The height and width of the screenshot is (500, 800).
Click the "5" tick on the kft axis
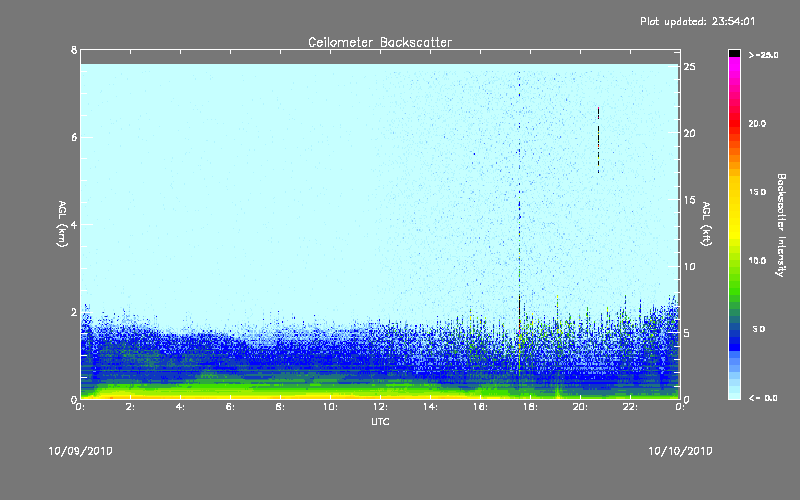click(x=687, y=333)
